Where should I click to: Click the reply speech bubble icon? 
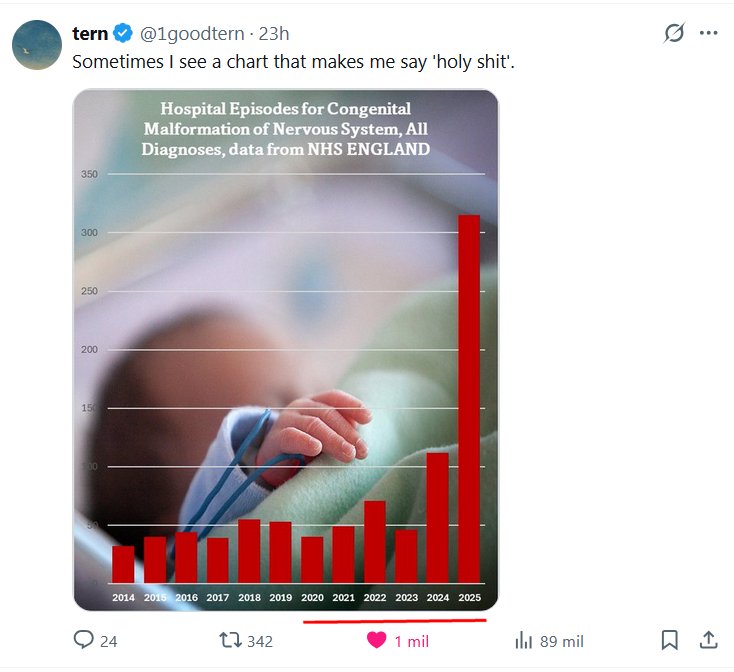84,640
